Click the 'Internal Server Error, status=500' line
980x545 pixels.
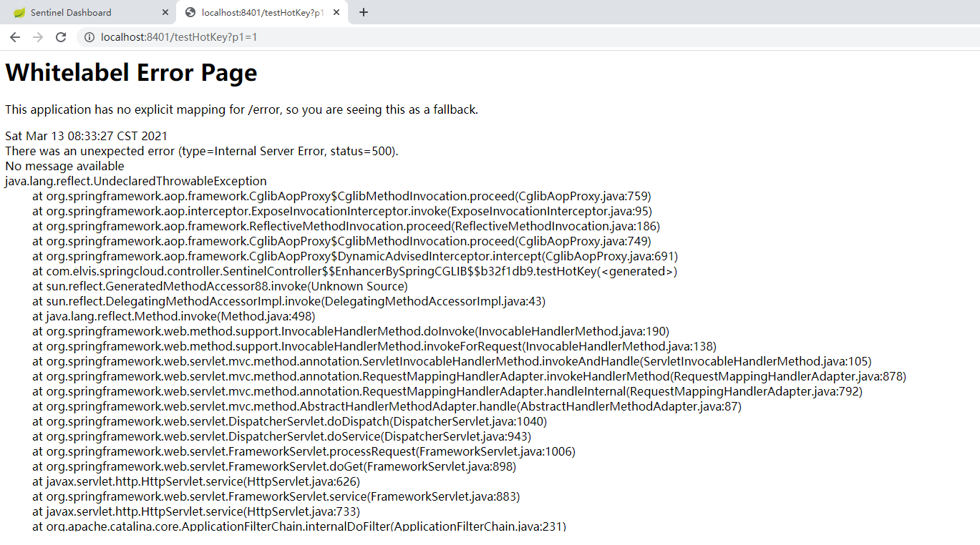tap(202, 151)
